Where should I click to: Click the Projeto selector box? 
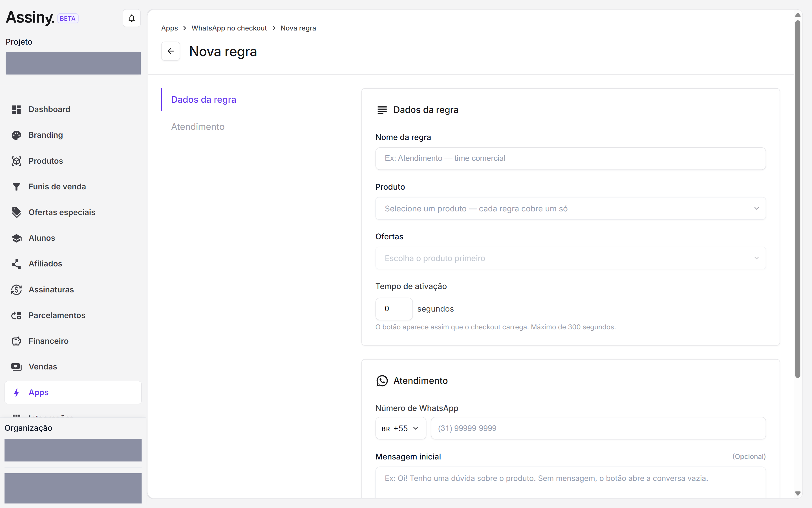coord(73,63)
